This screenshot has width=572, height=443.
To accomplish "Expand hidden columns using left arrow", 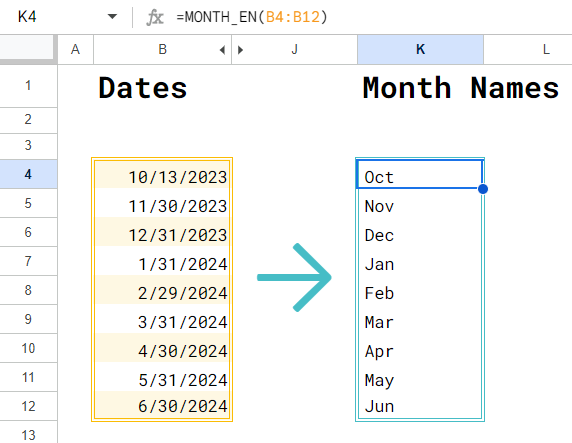I will point(223,50).
